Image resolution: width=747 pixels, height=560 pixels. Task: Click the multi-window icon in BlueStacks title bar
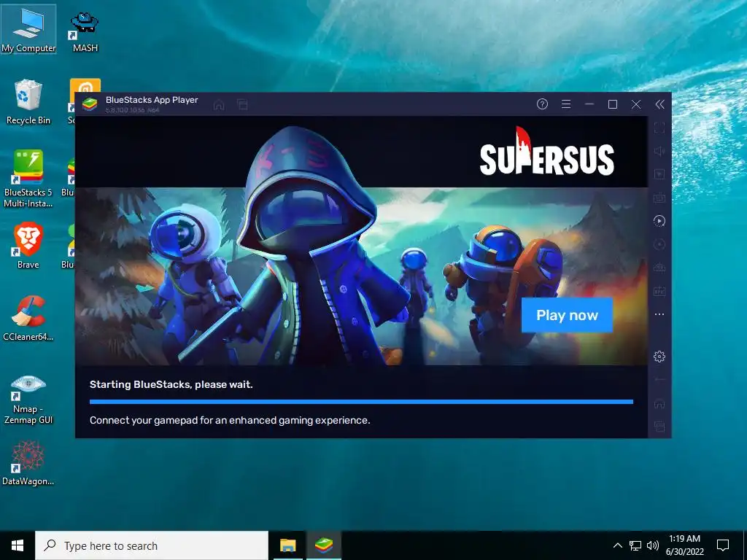242,104
